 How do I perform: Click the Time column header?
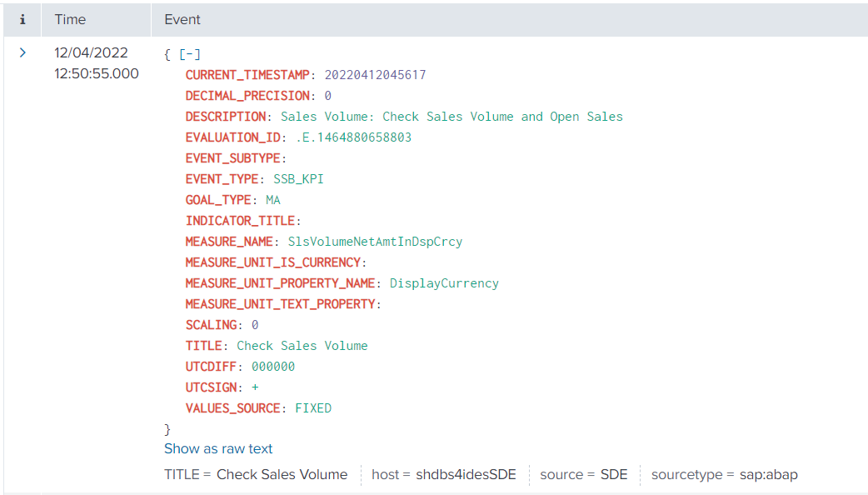point(72,19)
